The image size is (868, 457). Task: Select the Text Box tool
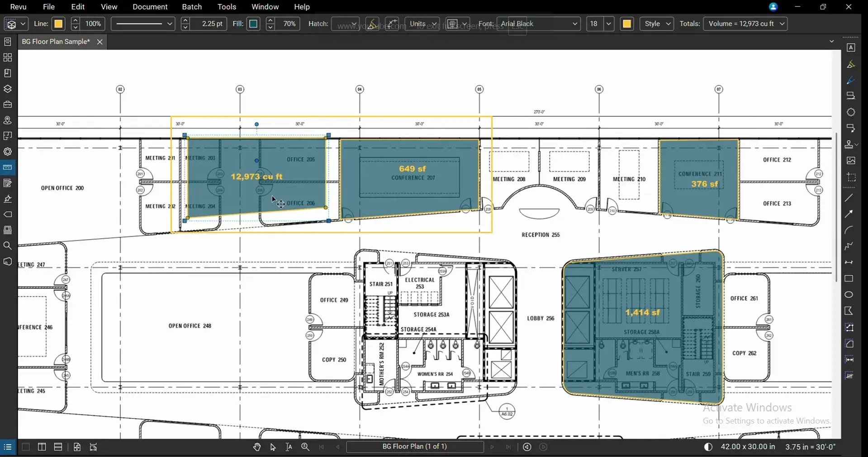point(851,47)
